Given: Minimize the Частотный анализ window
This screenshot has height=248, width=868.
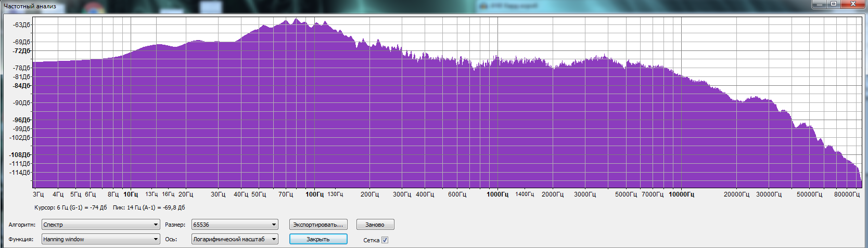Looking at the screenshot, I should pos(820,4).
